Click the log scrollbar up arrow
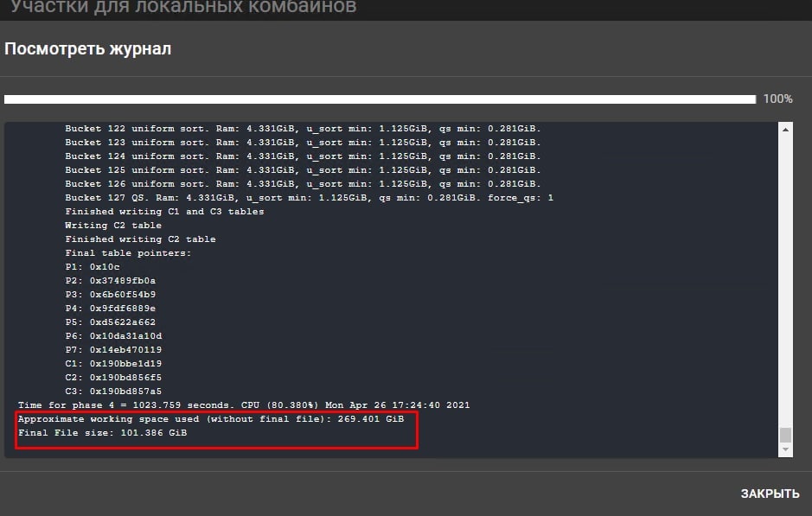 point(785,130)
